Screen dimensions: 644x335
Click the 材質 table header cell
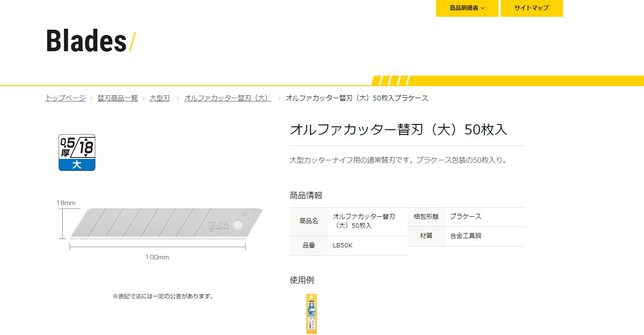(x=426, y=236)
